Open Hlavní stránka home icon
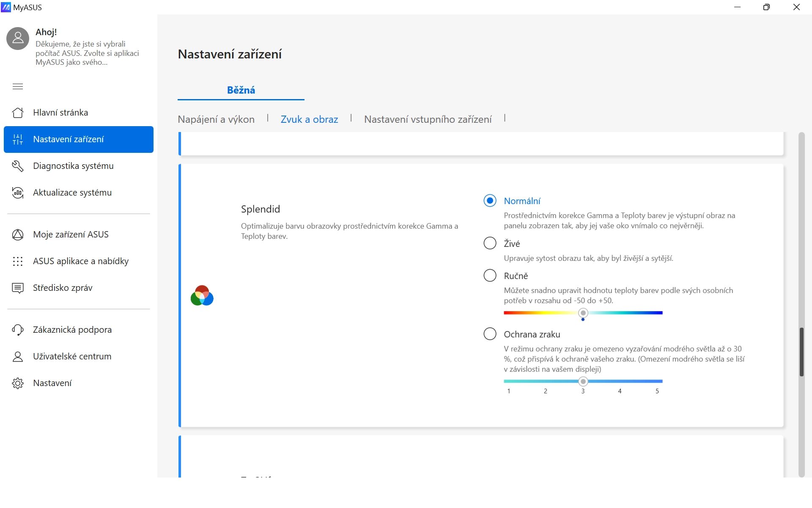Viewport: 812px width, 508px height. [x=18, y=113]
